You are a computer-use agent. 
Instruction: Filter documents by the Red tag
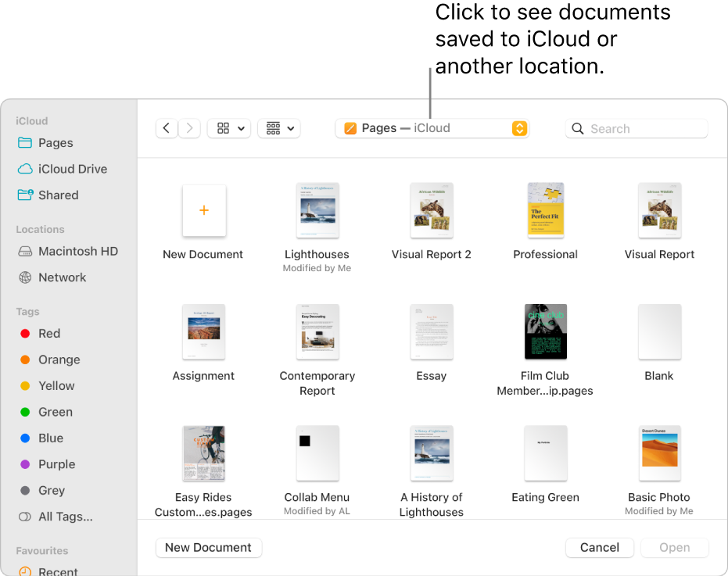[48, 334]
